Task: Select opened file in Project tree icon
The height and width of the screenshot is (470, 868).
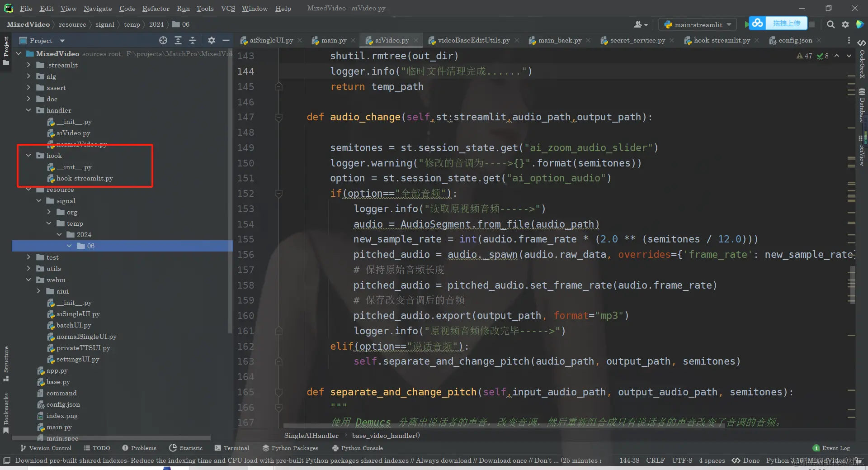Action: click(163, 40)
